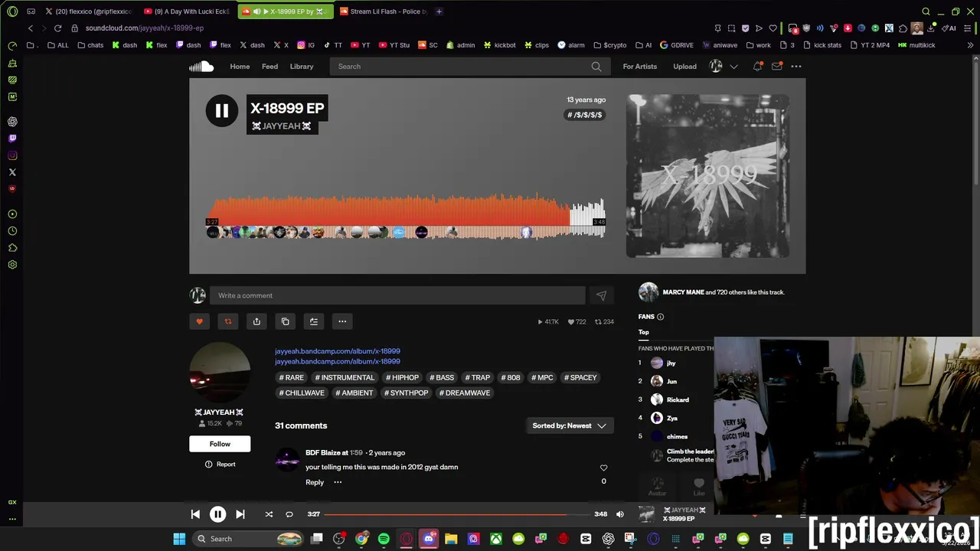Click the Upload link

tap(684, 67)
